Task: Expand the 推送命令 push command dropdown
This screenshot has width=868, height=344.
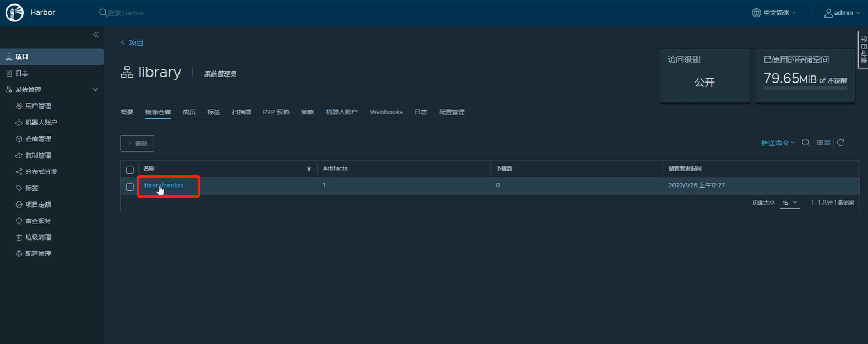Action: coord(778,143)
